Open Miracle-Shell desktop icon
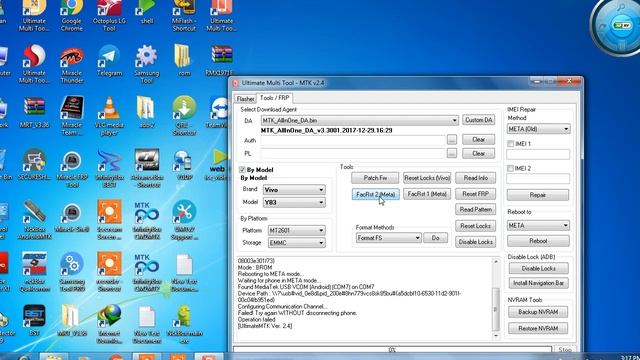This screenshot has width=640, height=360. pyautogui.click(x=72, y=218)
